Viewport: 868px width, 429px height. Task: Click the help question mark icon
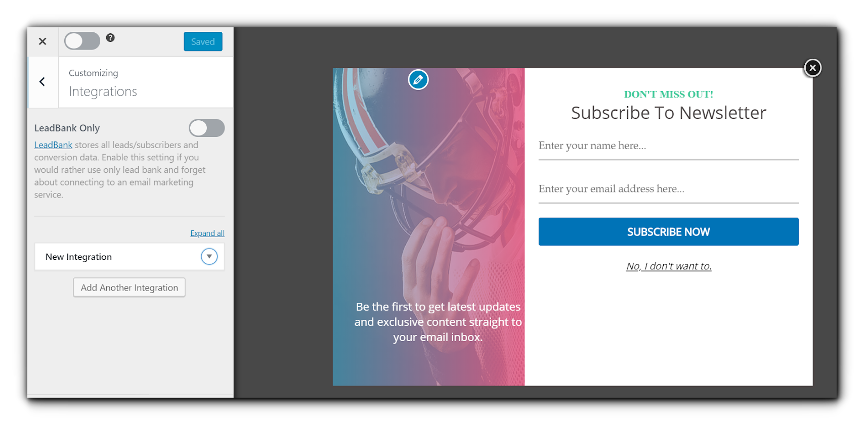click(110, 38)
